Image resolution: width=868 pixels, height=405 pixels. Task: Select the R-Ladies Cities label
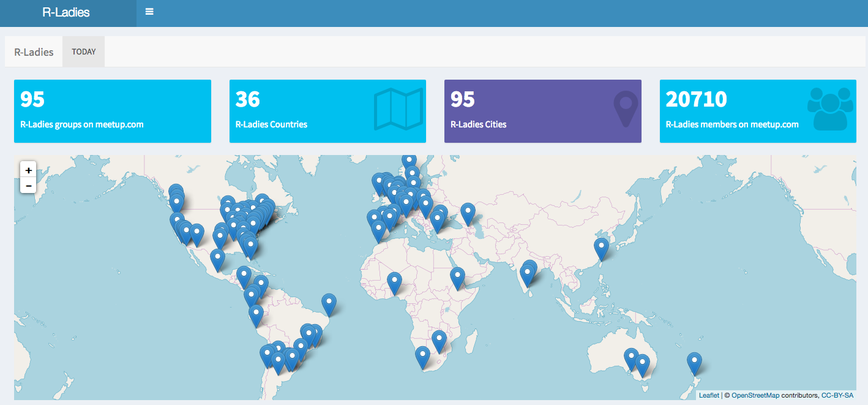(x=479, y=124)
